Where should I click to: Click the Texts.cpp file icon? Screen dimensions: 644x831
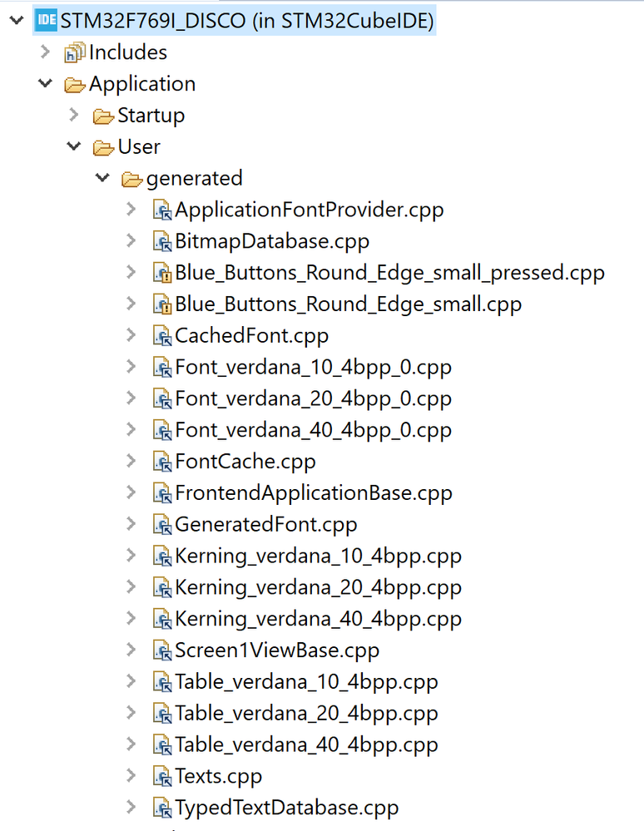[161, 777]
